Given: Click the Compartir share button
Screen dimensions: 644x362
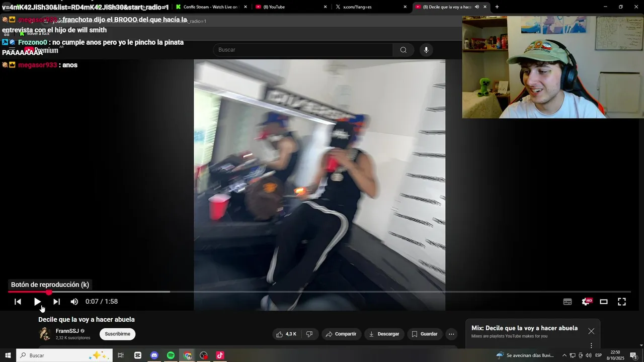Looking at the screenshot, I should 341,334.
